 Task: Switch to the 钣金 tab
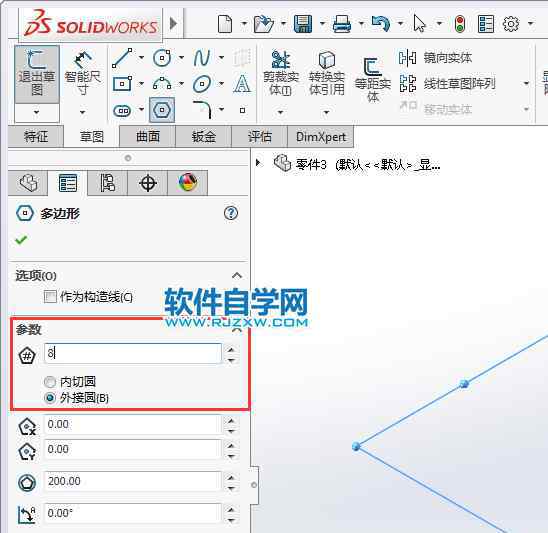(x=203, y=137)
